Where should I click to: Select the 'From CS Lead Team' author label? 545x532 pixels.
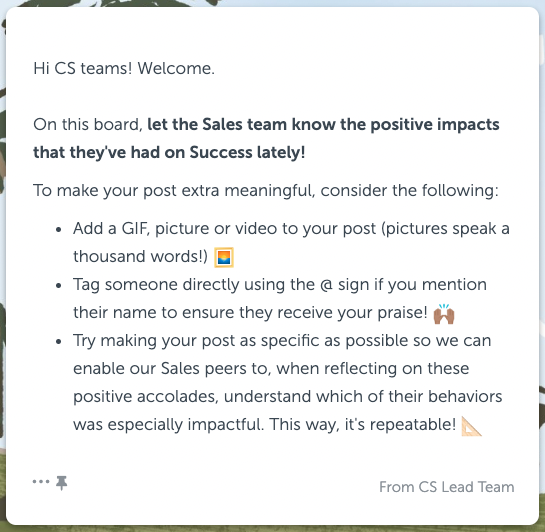tap(447, 487)
